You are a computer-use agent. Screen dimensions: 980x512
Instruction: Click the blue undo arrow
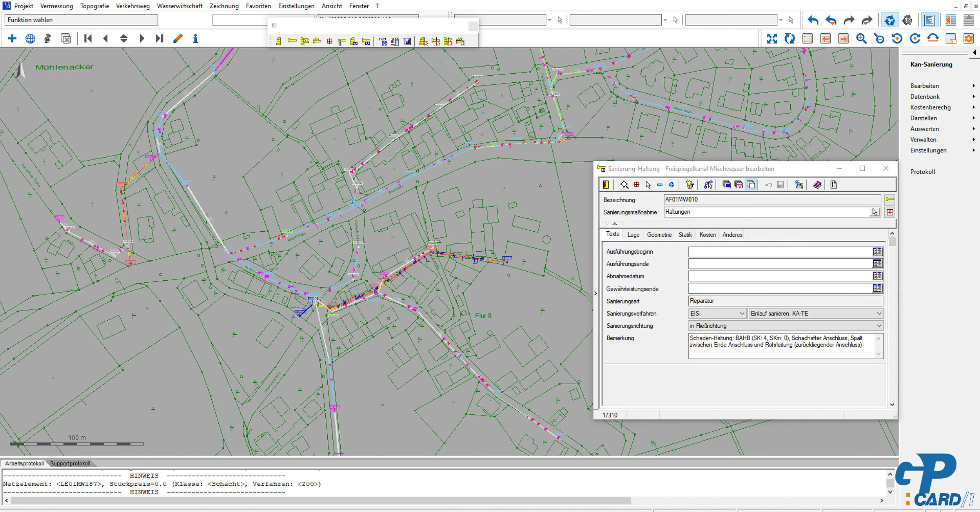point(813,20)
